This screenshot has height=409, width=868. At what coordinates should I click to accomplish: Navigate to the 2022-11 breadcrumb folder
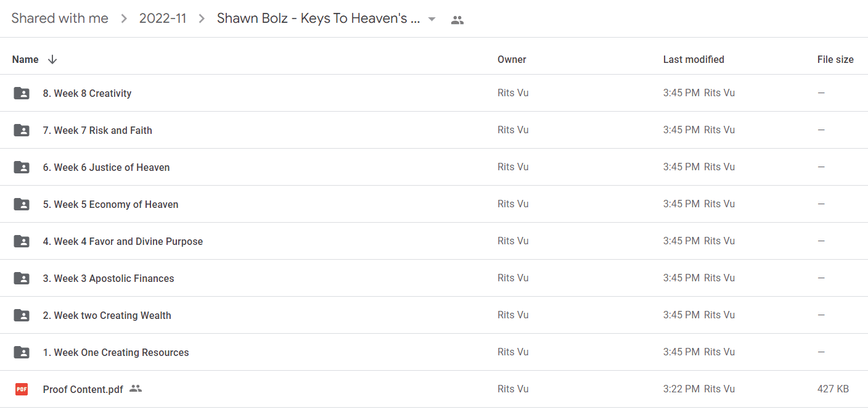tap(163, 19)
